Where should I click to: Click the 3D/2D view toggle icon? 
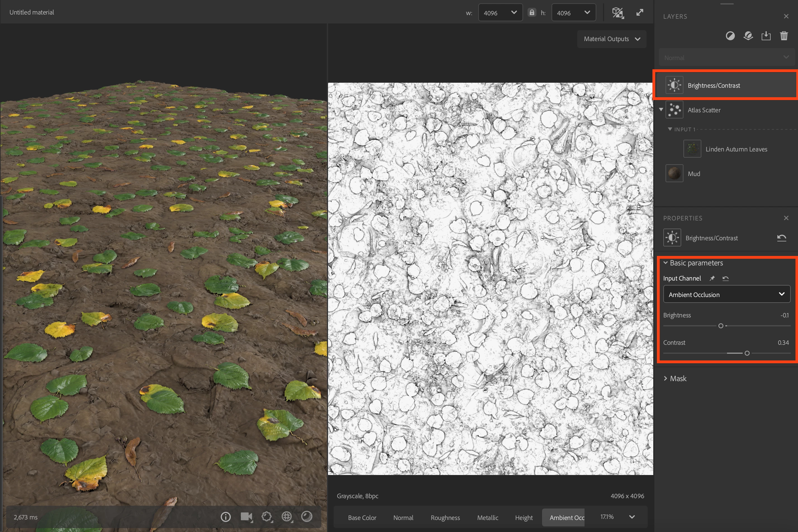(617, 13)
